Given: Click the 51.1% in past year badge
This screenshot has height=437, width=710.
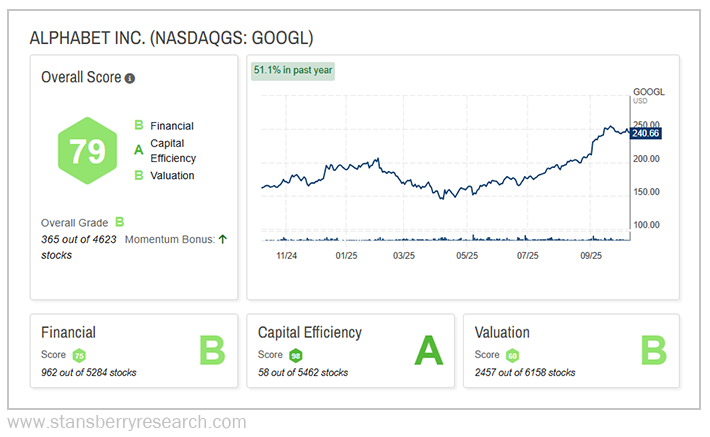Looking at the screenshot, I should point(293,70).
